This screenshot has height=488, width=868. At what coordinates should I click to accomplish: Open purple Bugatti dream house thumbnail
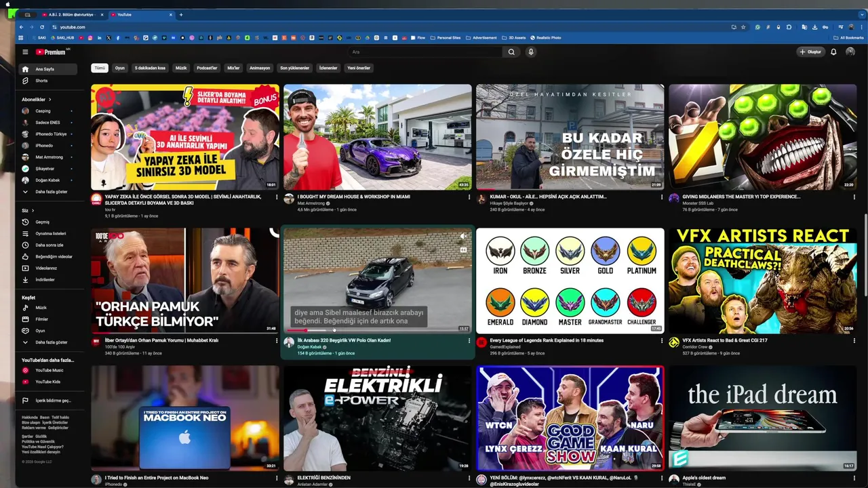point(378,137)
